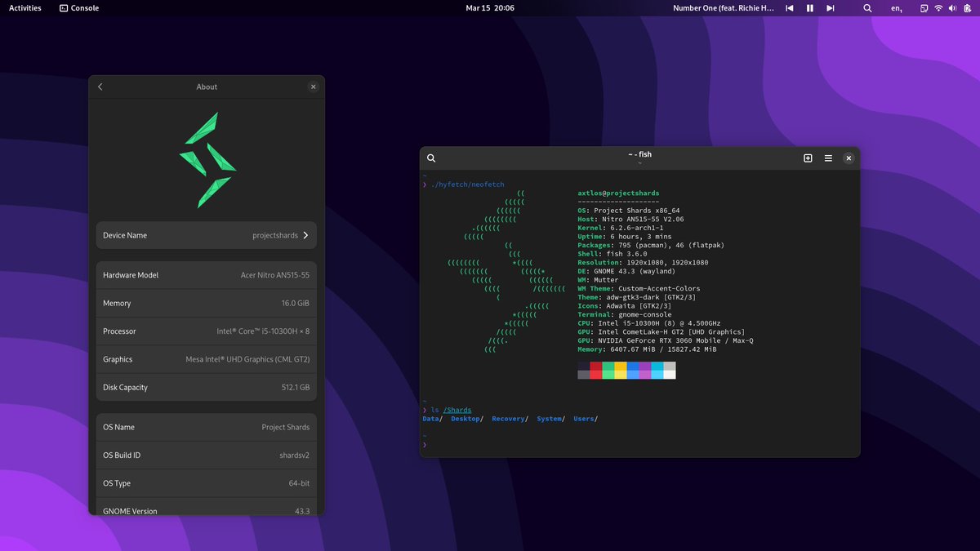The height and width of the screenshot is (551, 980).
Task: Click the Hardware Model row
Action: pyautogui.click(x=207, y=275)
